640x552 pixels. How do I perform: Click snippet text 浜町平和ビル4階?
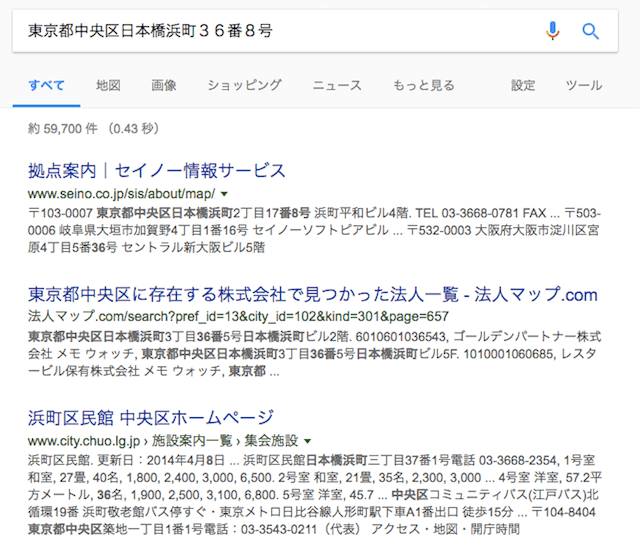(362, 213)
